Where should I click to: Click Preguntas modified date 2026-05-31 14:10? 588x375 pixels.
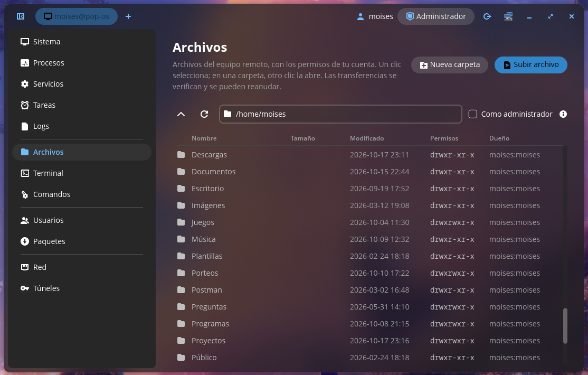coord(380,307)
